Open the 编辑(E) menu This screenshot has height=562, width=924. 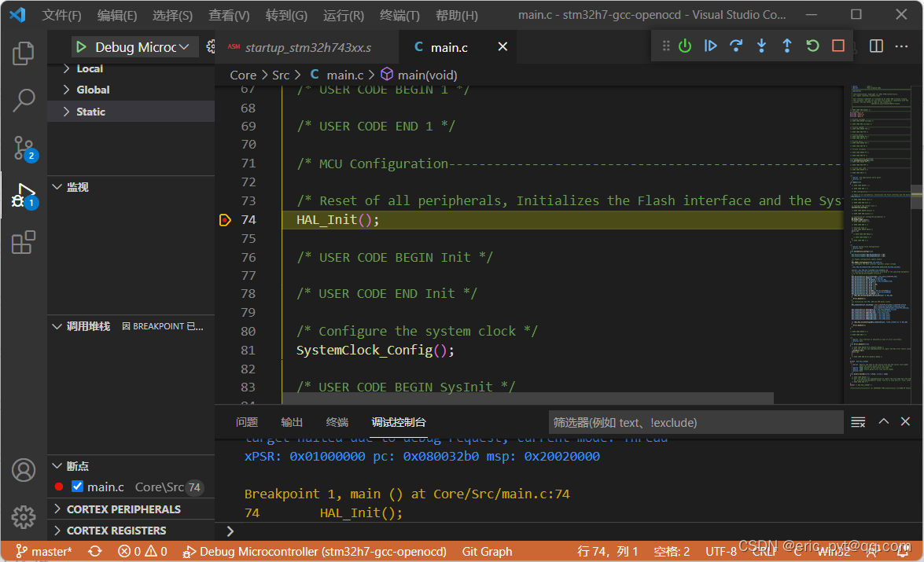(x=116, y=15)
